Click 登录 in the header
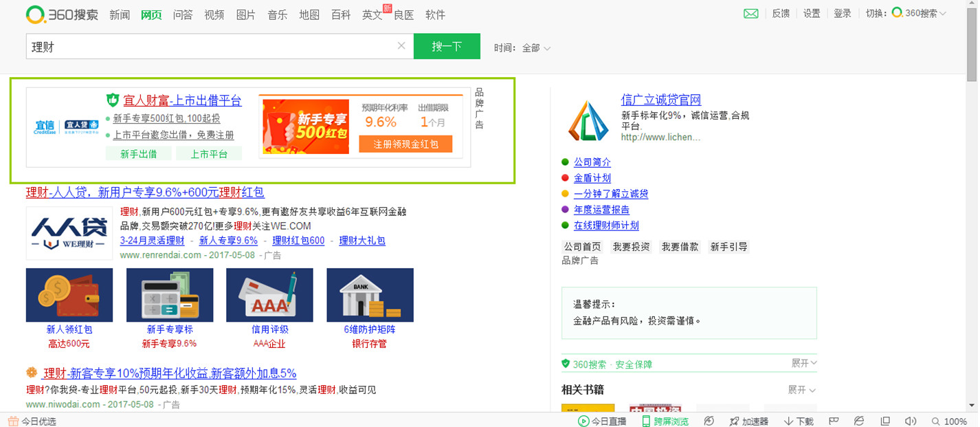 click(x=843, y=14)
